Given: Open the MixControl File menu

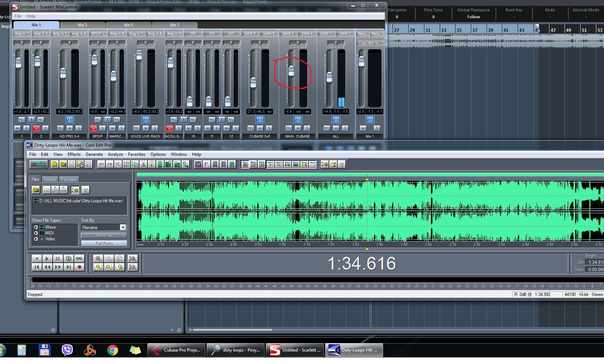Looking at the screenshot, I should coord(18,16).
